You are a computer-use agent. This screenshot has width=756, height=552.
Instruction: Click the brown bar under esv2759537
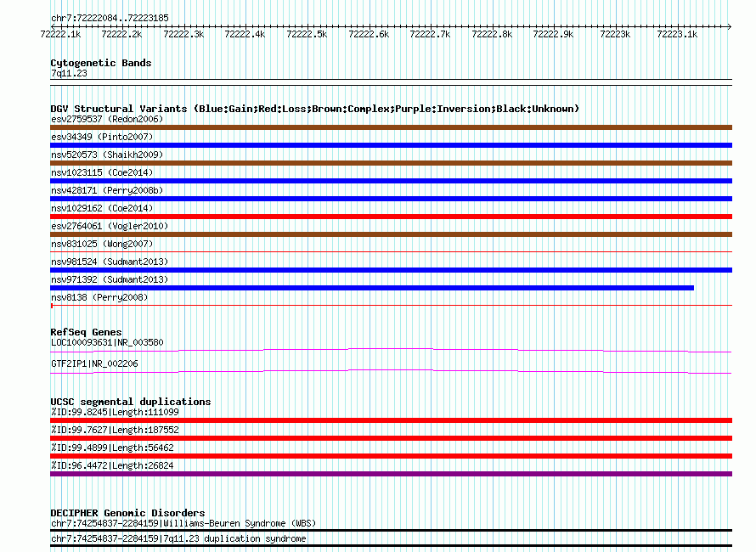pos(391,127)
